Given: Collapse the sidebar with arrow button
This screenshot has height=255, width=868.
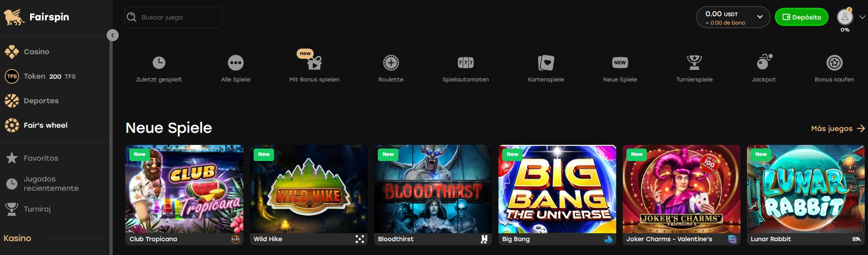Looking at the screenshot, I should [x=113, y=36].
